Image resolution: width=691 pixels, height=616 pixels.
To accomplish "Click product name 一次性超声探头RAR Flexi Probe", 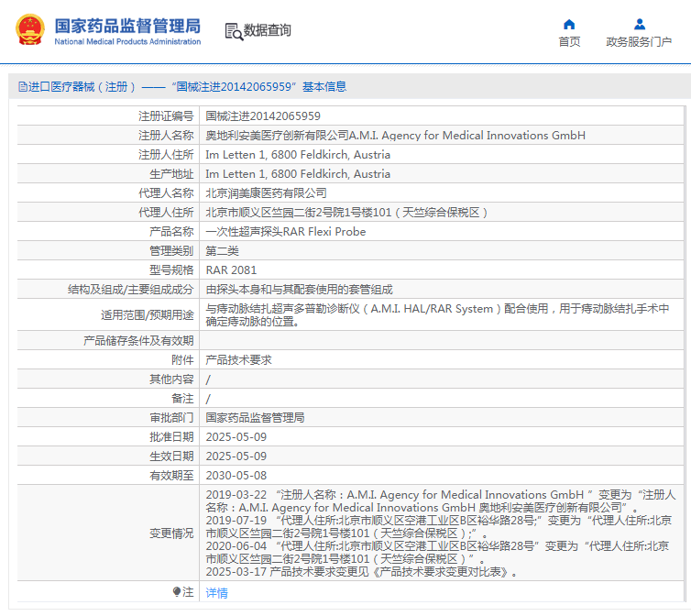I will click(x=286, y=232).
